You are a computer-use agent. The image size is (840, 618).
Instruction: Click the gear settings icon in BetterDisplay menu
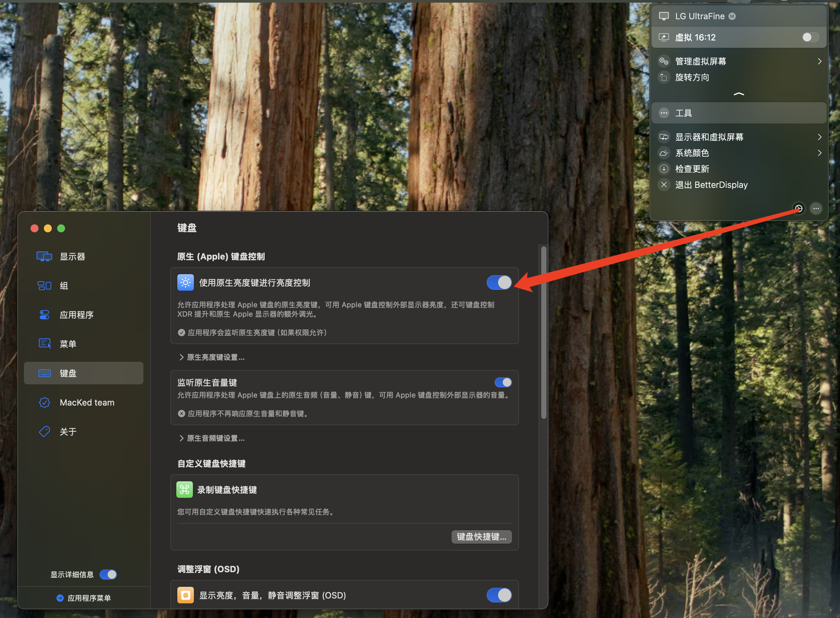tap(798, 208)
